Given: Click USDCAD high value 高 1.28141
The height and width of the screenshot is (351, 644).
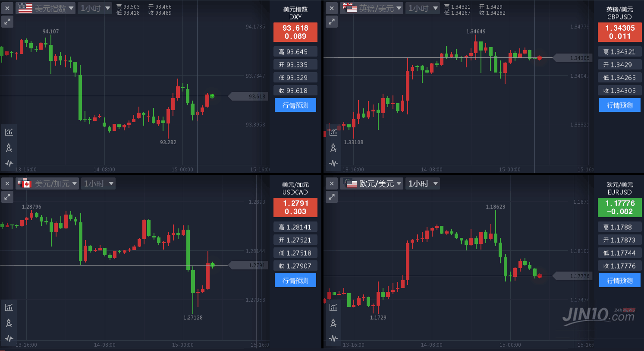Looking at the screenshot, I should click(x=295, y=227).
